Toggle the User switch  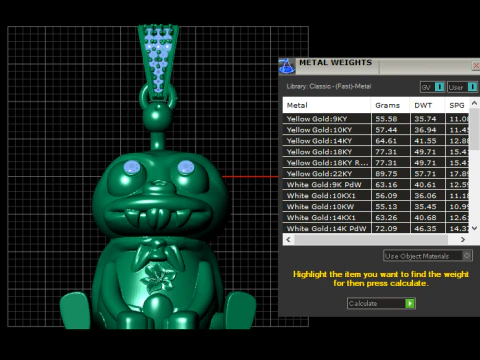click(x=462, y=87)
